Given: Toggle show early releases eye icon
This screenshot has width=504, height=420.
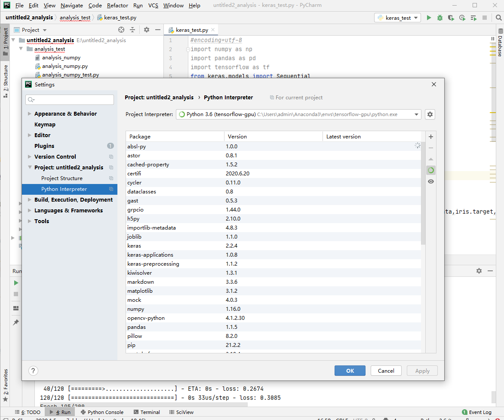Looking at the screenshot, I should pyautogui.click(x=431, y=181).
